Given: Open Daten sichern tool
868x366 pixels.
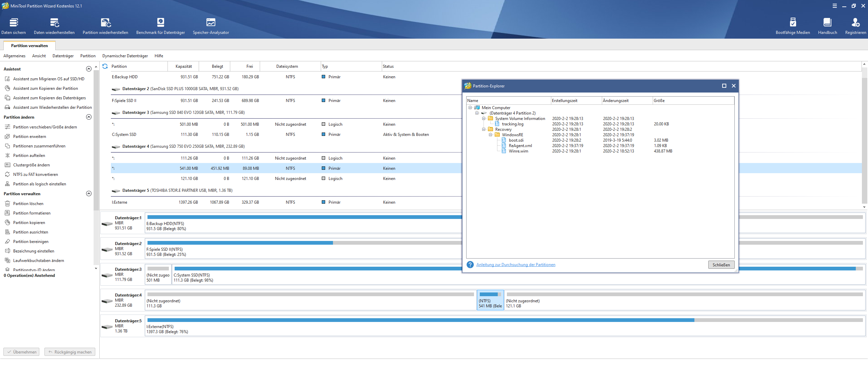Looking at the screenshot, I should [x=14, y=26].
